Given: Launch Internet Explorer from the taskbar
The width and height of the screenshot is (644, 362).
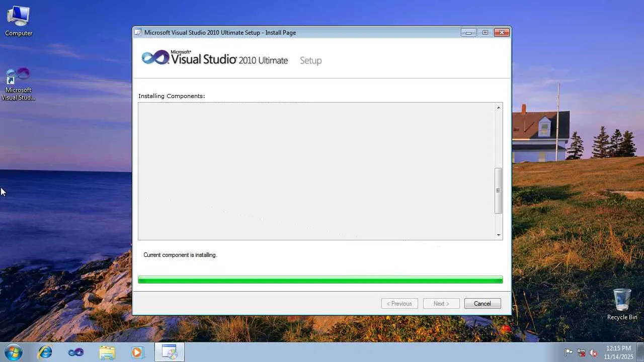Looking at the screenshot, I should tap(45, 352).
